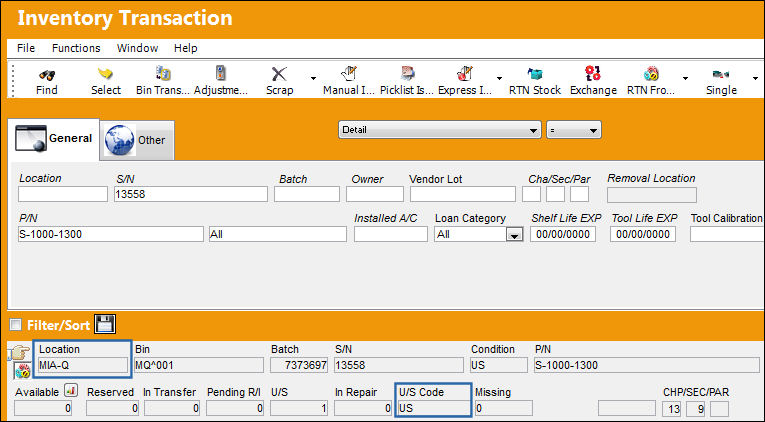Click the U/S quantity value 1
This screenshot has height=422, width=765.
coord(299,408)
